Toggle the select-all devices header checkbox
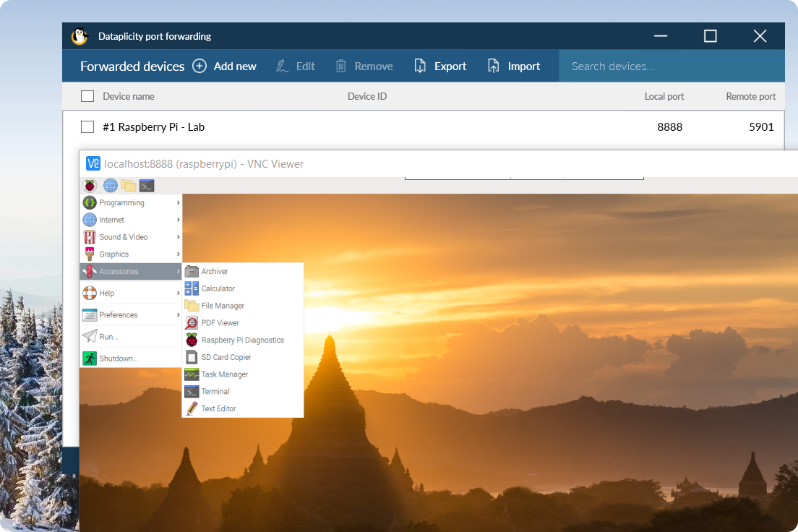The height and width of the screenshot is (532, 798). (x=87, y=96)
